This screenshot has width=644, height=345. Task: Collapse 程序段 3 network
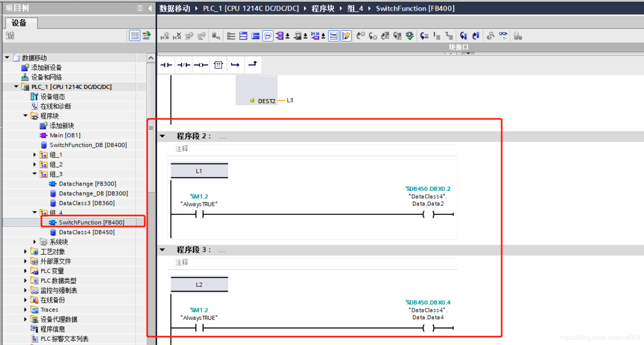click(163, 250)
